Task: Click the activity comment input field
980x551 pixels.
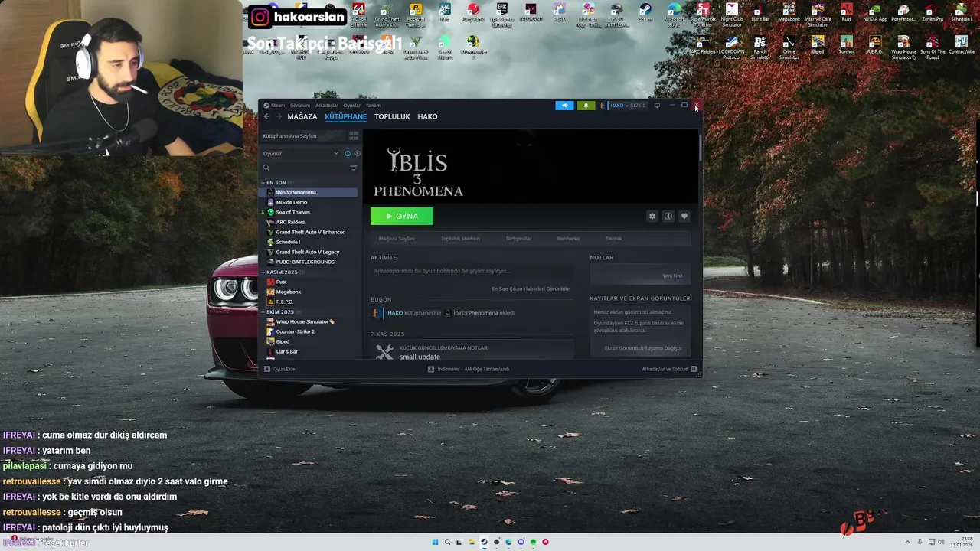Action: point(472,271)
